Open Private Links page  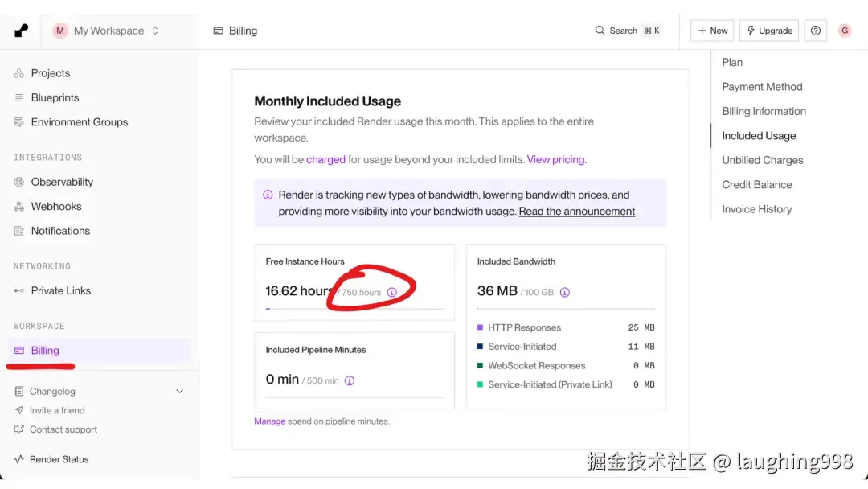coord(61,290)
